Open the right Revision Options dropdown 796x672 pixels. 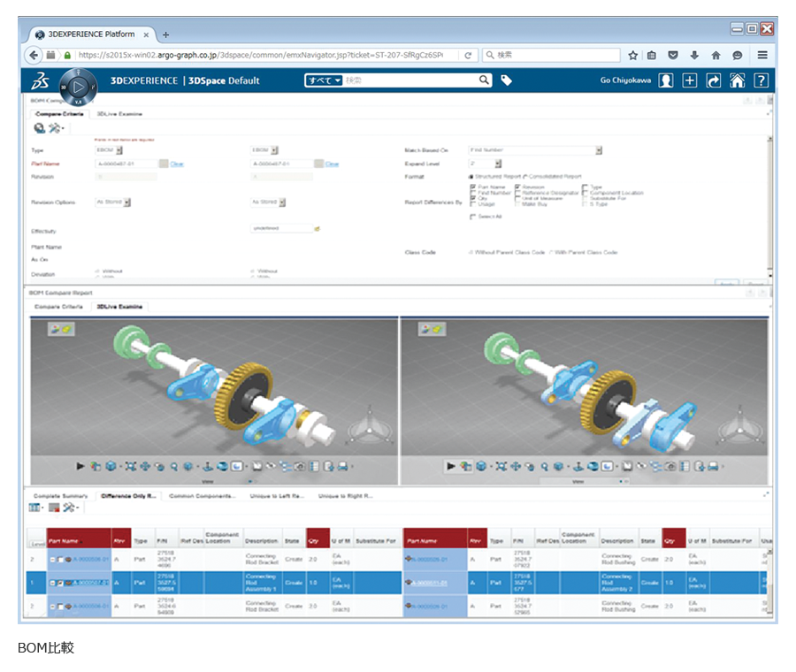point(283,202)
